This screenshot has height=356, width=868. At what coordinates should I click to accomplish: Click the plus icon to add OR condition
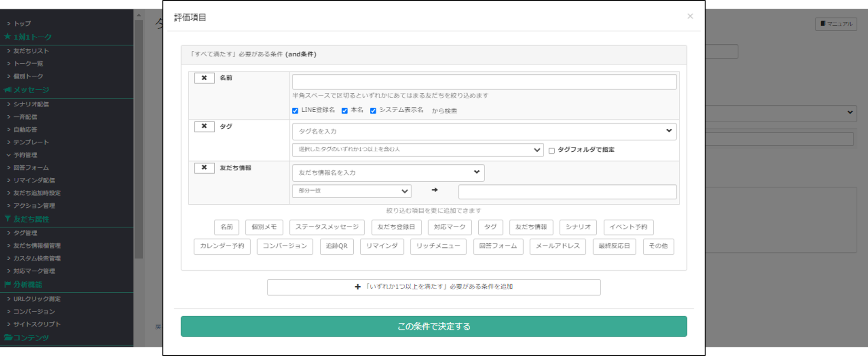pyautogui.click(x=358, y=287)
